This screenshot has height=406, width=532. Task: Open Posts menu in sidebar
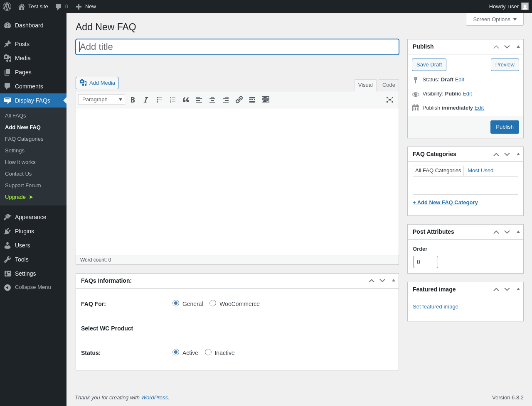click(33, 44)
